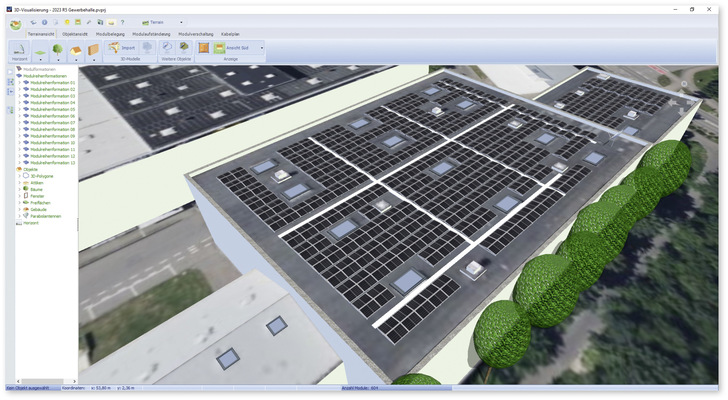Click the Horizont tool icon
The image size is (728, 400).
click(x=20, y=49)
